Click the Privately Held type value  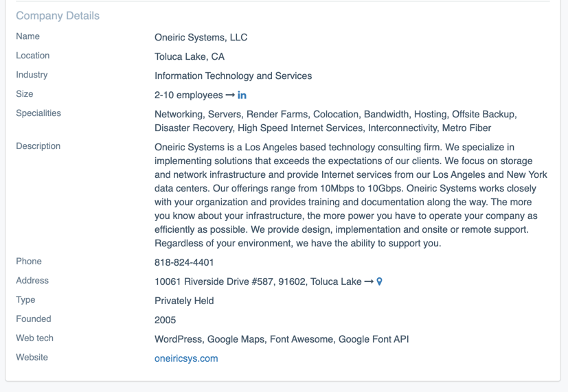(184, 301)
